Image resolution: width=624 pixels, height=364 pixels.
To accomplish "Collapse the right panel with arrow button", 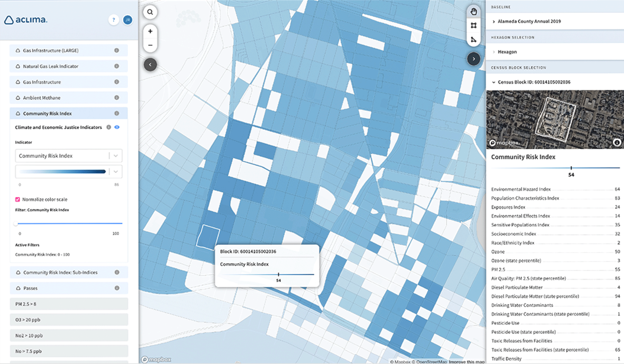I will 474,59.
